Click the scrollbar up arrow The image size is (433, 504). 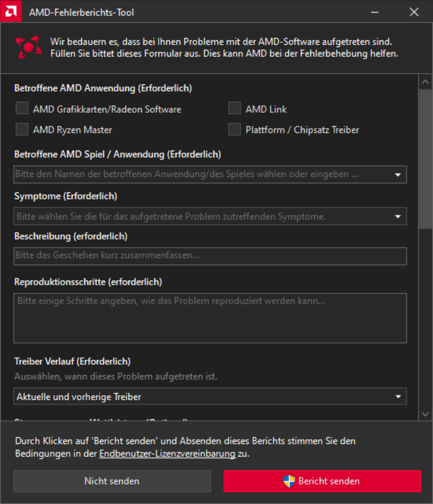(x=425, y=83)
